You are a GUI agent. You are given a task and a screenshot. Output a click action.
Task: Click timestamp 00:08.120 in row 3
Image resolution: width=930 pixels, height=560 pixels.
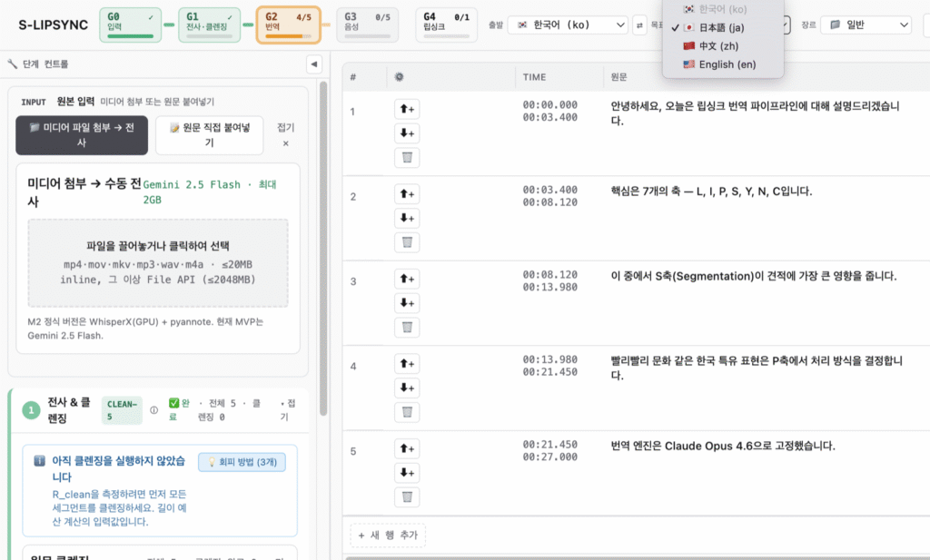pyautogui.click(x=549, y=274)
